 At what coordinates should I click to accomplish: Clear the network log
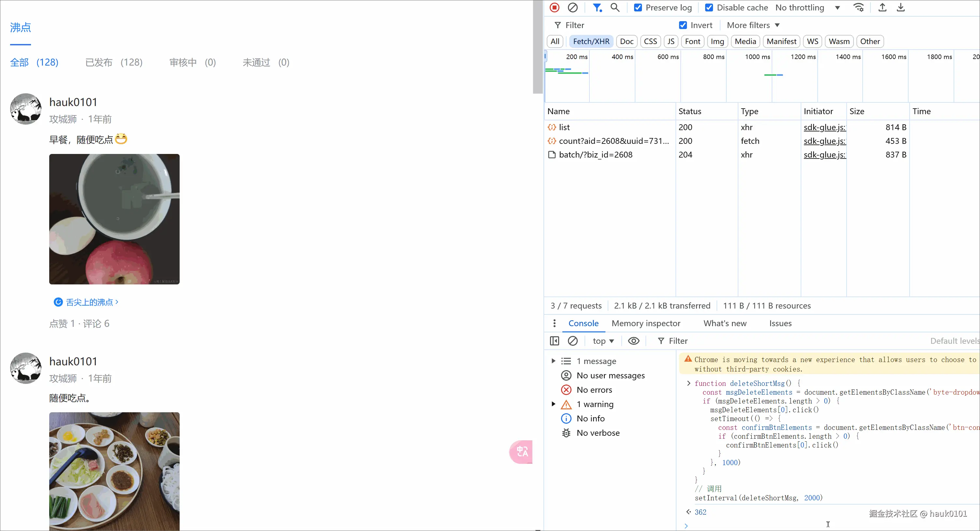pos(572,8)
